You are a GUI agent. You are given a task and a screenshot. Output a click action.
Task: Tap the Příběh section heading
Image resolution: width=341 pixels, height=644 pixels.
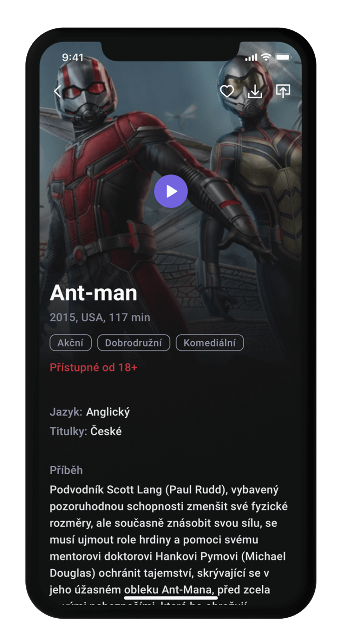coord(66,470)
